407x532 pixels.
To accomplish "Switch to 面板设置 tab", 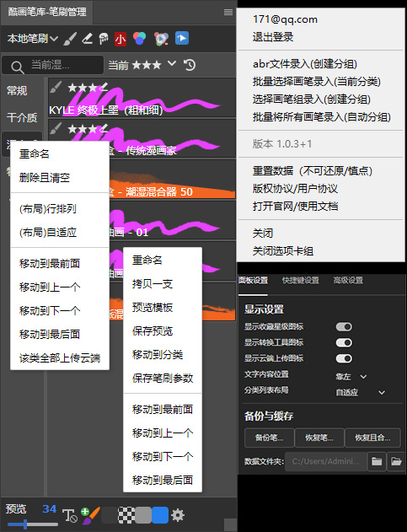I will pos(253,280).
